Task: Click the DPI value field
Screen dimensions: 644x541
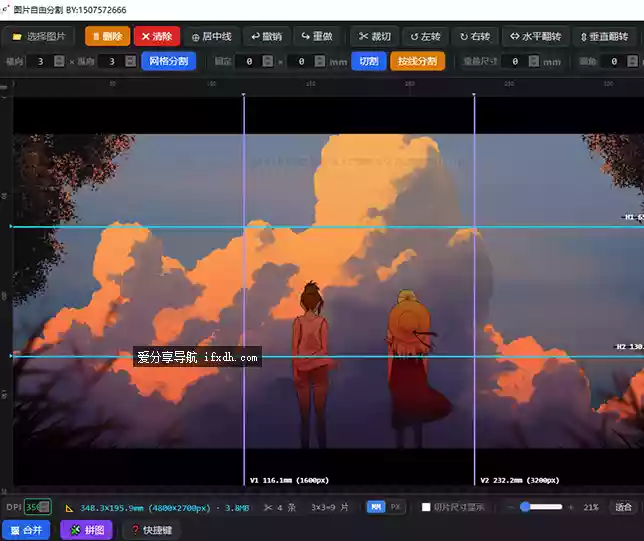Action: point(37,507)
